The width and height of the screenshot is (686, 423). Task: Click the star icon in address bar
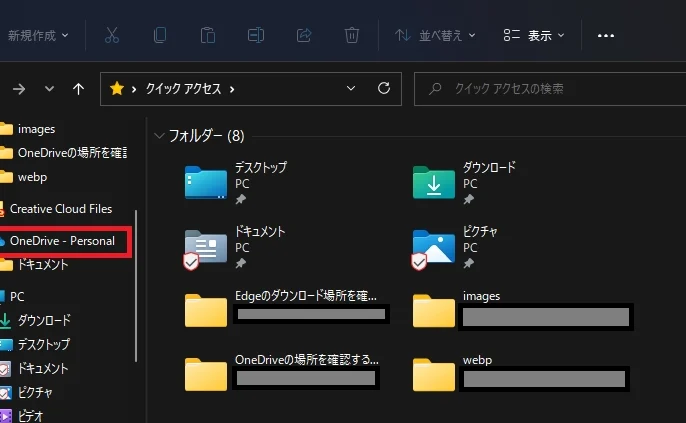(x=117, y=88)
